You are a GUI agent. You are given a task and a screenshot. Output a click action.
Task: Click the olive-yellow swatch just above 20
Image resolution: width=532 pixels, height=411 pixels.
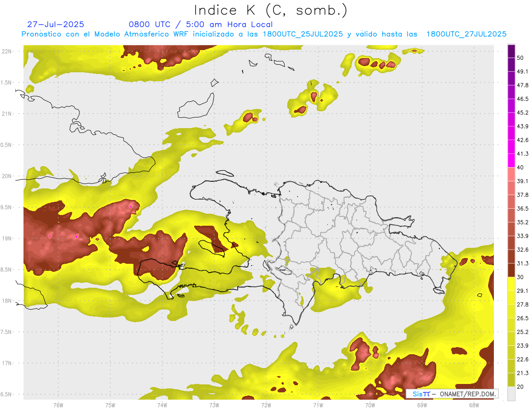click(x=511, y=380)
